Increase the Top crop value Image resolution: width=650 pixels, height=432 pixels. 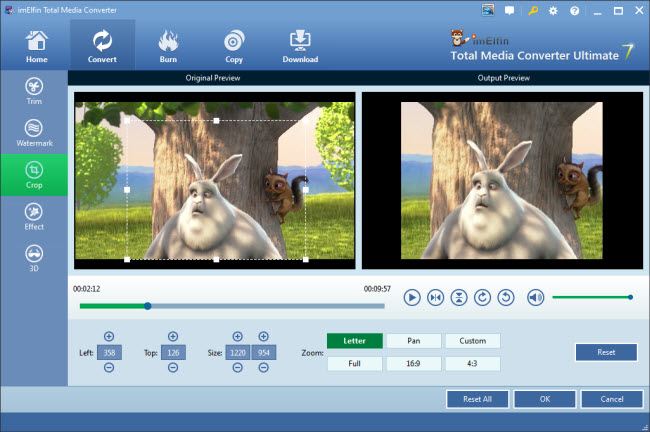tap(173, 336)
